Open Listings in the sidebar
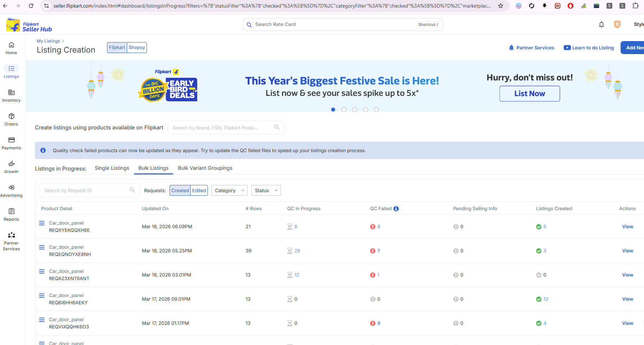This screenshot has width=644, height=345. [x=11, y=72]
